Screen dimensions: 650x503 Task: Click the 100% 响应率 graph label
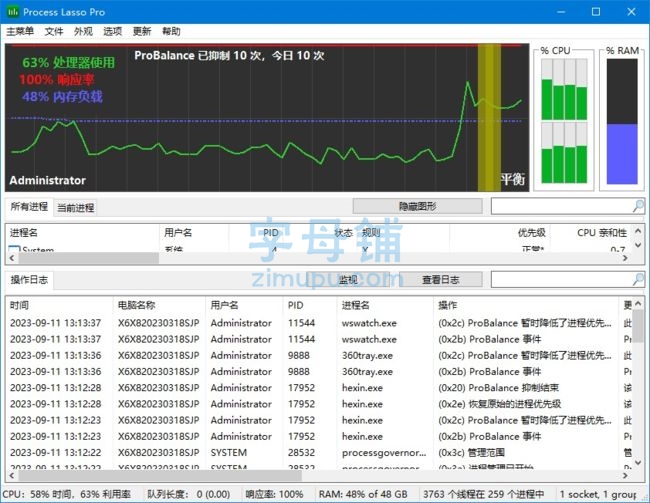coord(57,80)
